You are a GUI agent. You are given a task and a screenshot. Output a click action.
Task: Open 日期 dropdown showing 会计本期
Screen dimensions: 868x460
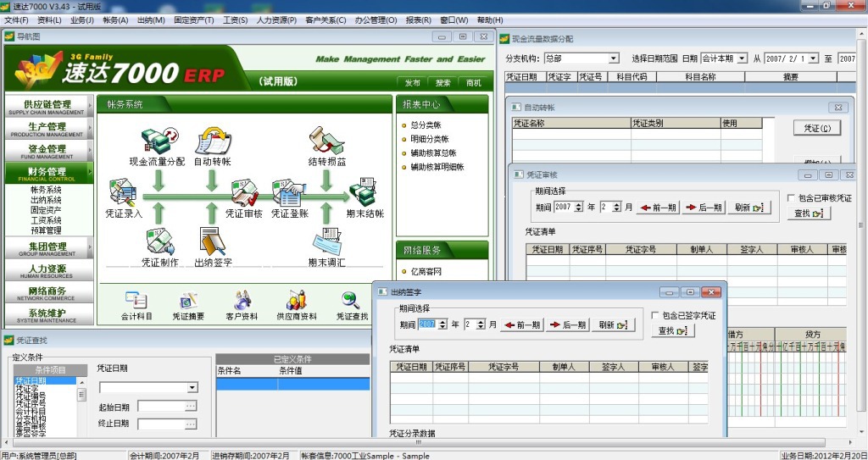pyautogui.click(x=743, y=58)
